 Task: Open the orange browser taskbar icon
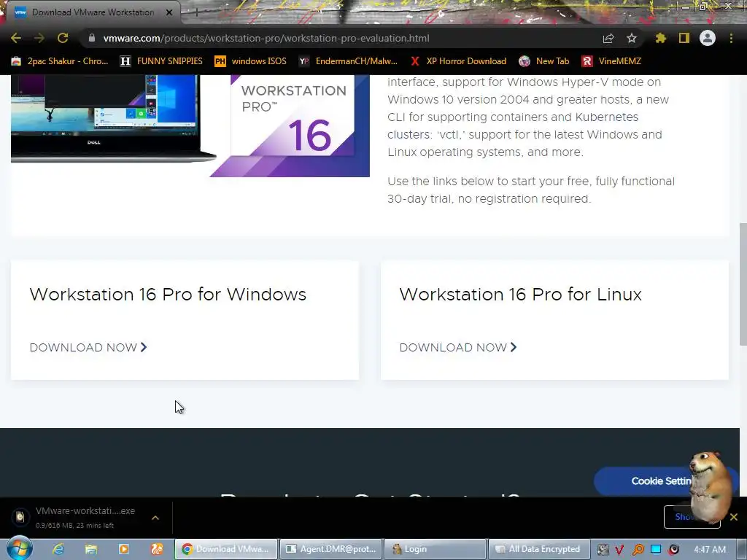pos(157,549)
